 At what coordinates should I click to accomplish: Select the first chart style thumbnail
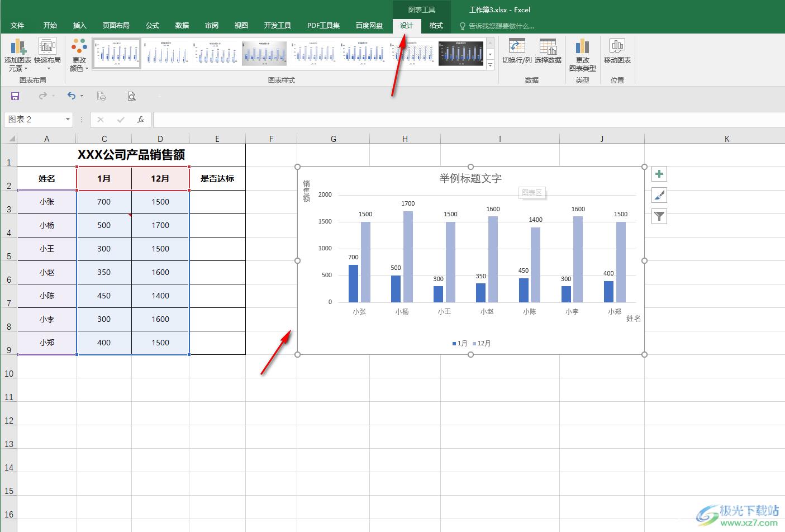tap(117, 53)
